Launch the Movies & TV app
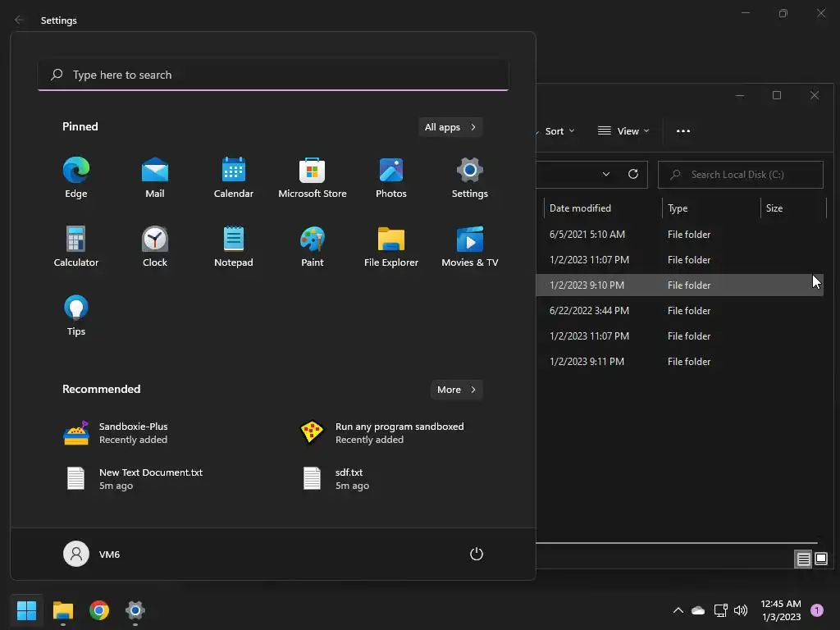Viewport: 840px width, 630px height. click(470, 246)
